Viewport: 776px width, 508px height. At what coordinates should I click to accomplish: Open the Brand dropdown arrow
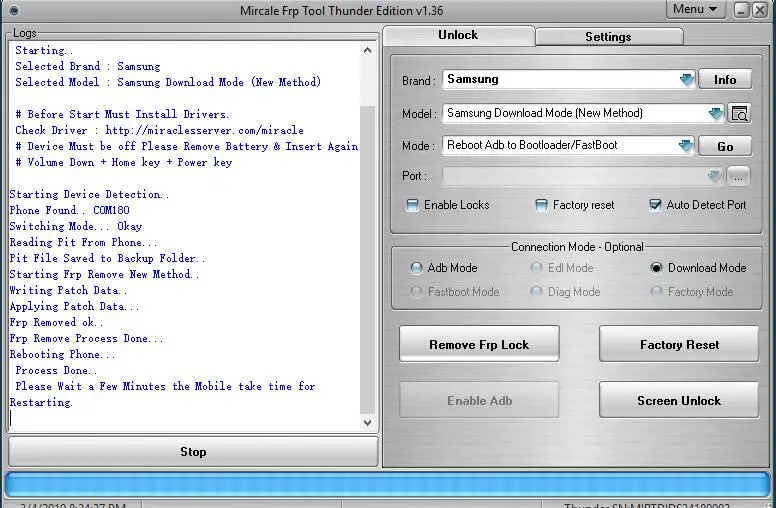coord(686,79)
